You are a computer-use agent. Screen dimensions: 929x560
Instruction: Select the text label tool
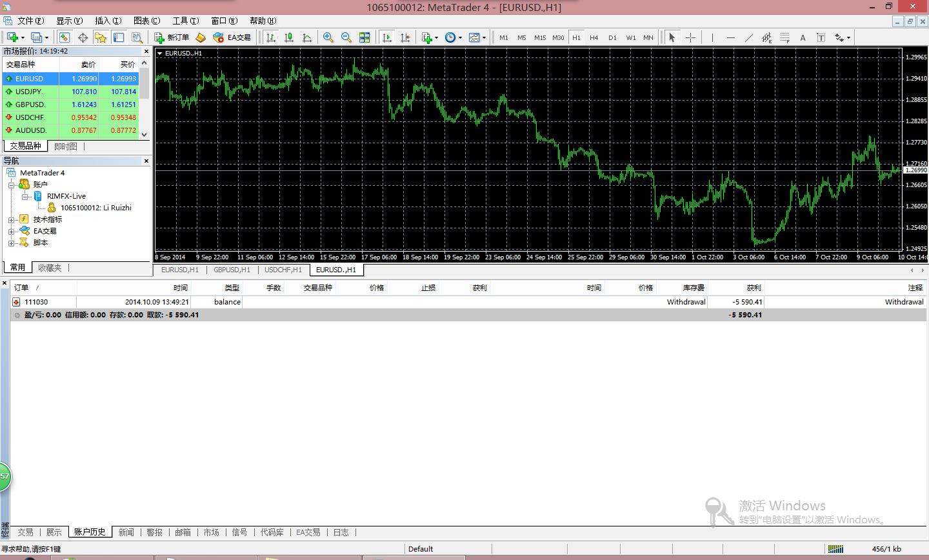pos(821,37)
